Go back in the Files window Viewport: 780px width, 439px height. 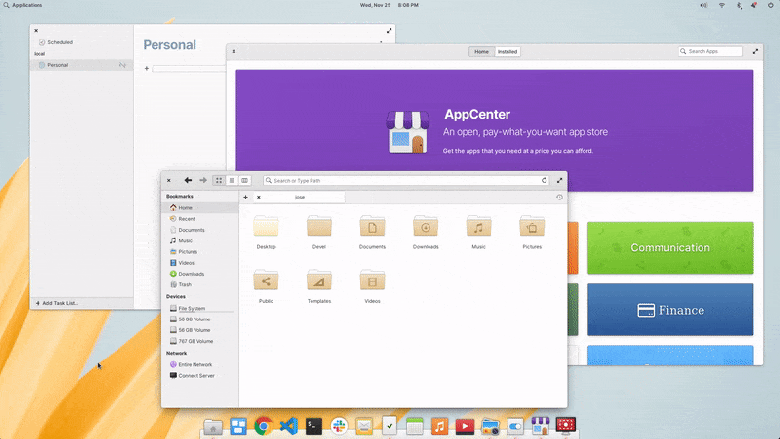188,180
